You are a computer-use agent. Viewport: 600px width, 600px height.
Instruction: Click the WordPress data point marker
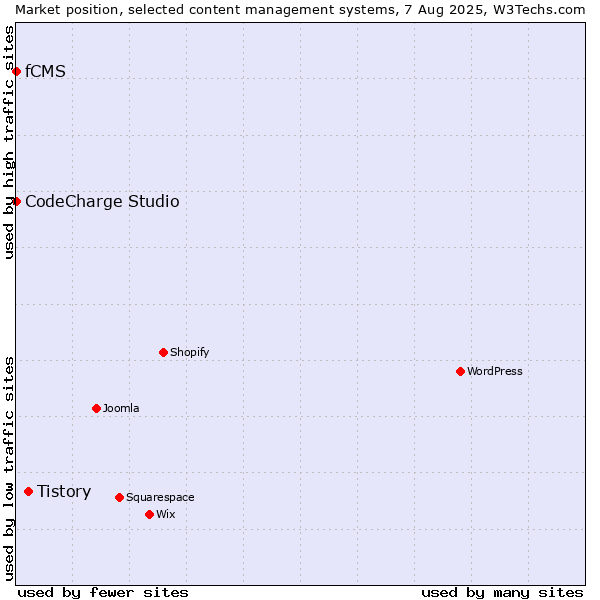pos(461,372)
